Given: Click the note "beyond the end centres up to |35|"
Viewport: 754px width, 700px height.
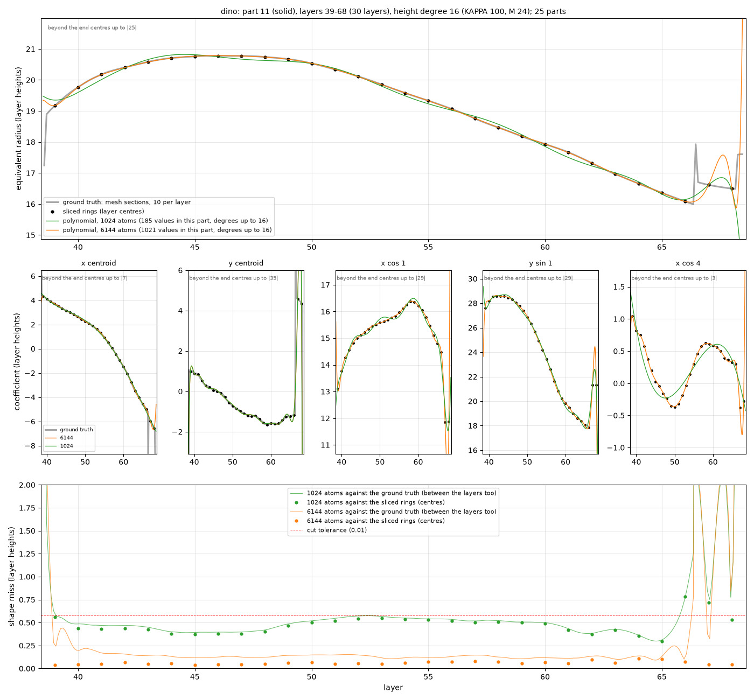Looking at the screenshot, I should (x=234, y=278).
